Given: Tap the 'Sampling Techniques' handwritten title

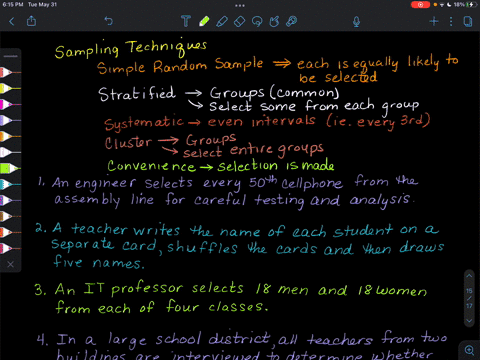Looking at the screenshot, I should pyautogui.click(x=131, y=49).
